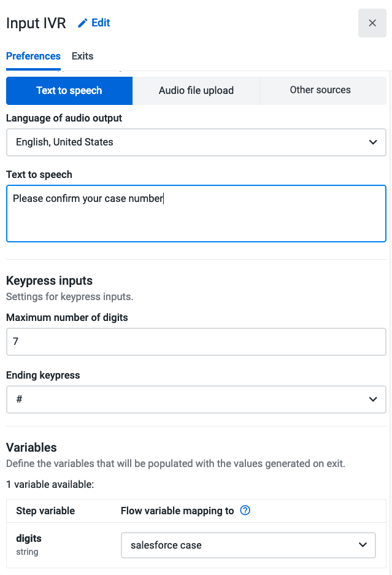This screenshot has height=575, width=392.
Task: Click the salesforce case chevron arrow
Action: (363, 545)
